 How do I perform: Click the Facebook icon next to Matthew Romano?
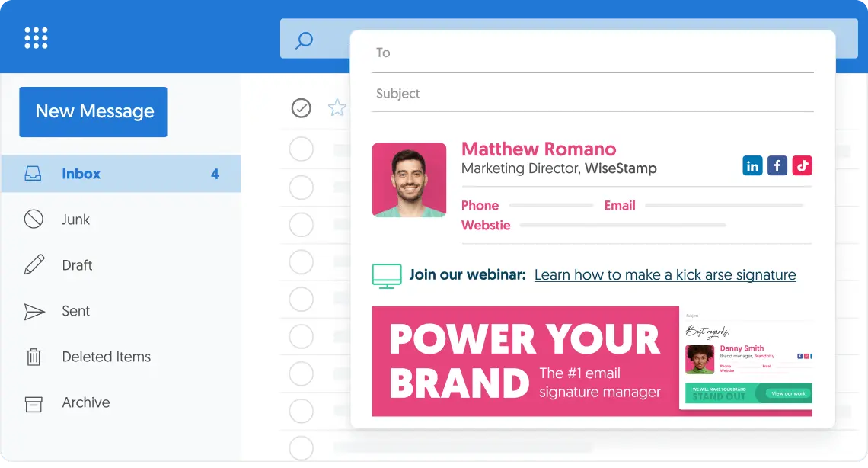point(777,165)
